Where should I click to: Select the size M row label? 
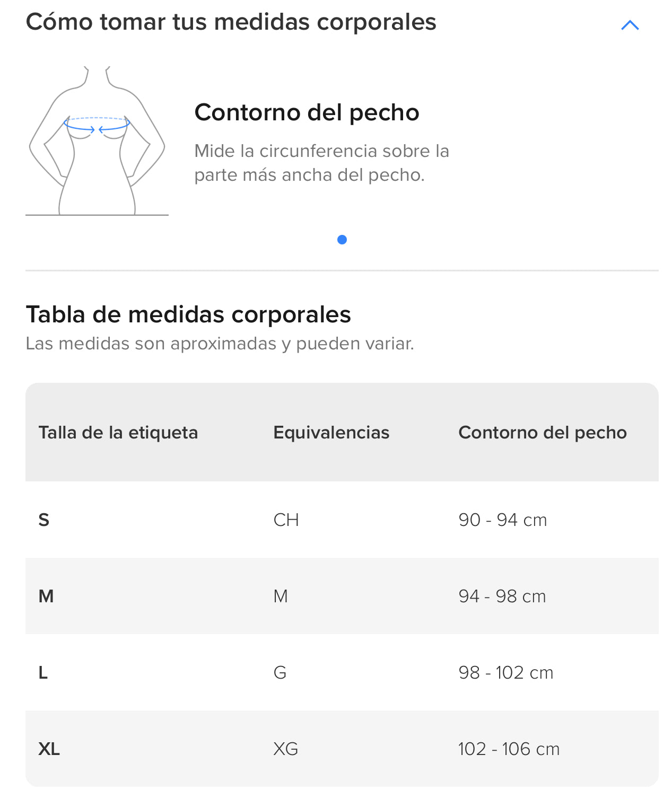click(46, 596)
